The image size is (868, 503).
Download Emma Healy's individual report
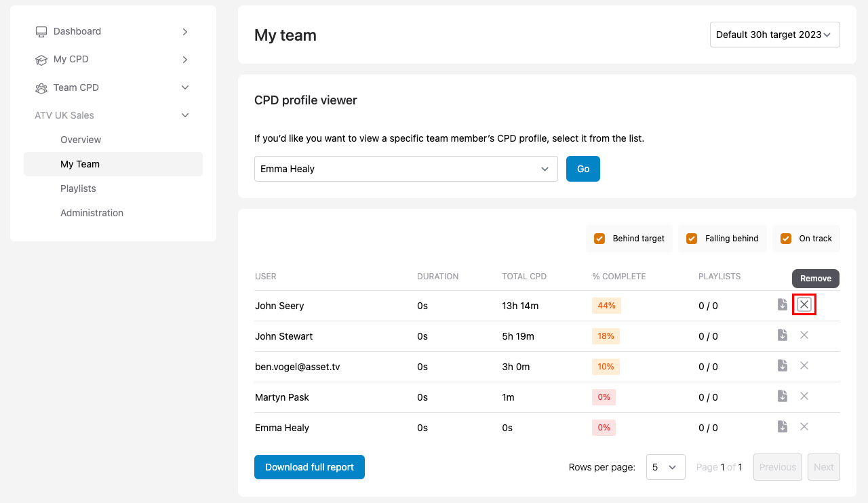click(x=783, y=426)
